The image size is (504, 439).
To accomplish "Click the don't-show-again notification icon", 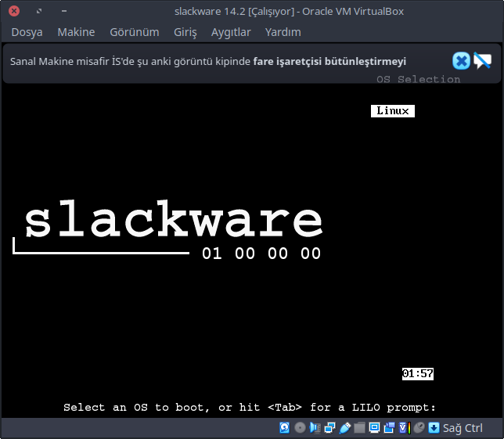I will 482,61.
